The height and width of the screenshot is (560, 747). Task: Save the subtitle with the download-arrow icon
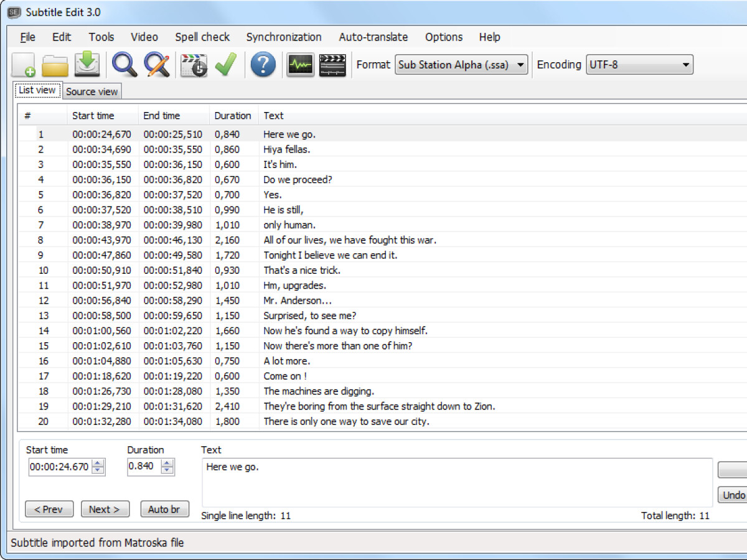(87, 65)
